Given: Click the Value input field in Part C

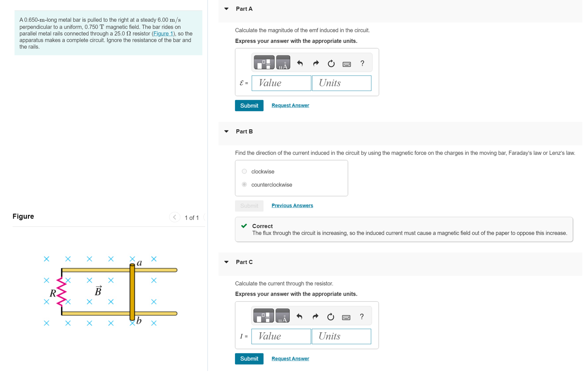Looking at the screenshot, I should tap(281, 336).
